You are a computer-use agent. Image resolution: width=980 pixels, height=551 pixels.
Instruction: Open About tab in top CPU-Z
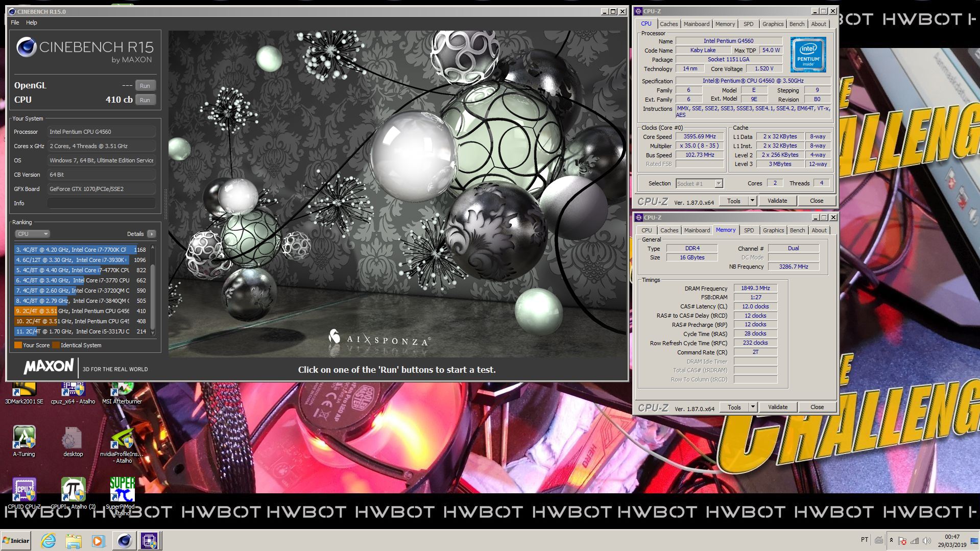(x=819, y=24)
